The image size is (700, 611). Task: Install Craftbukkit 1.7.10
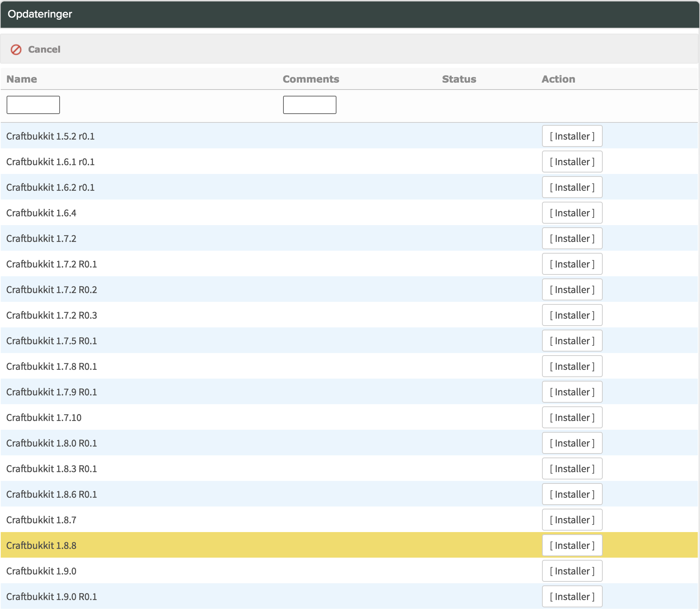pyautogui.click(x=572, y=417)
